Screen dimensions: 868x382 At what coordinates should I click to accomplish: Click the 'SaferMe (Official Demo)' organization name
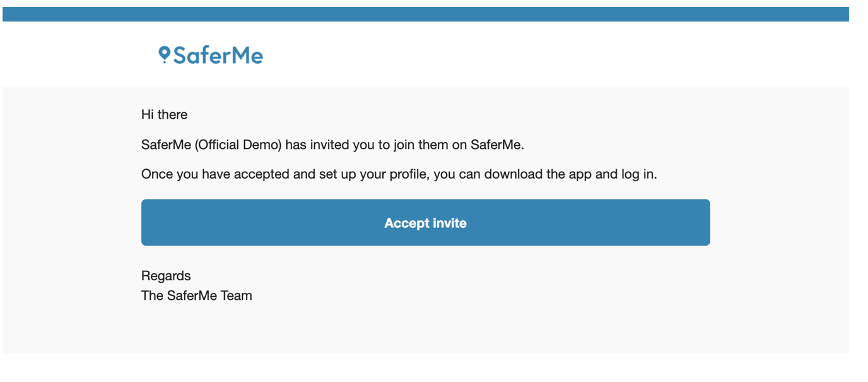click(211, 145)
